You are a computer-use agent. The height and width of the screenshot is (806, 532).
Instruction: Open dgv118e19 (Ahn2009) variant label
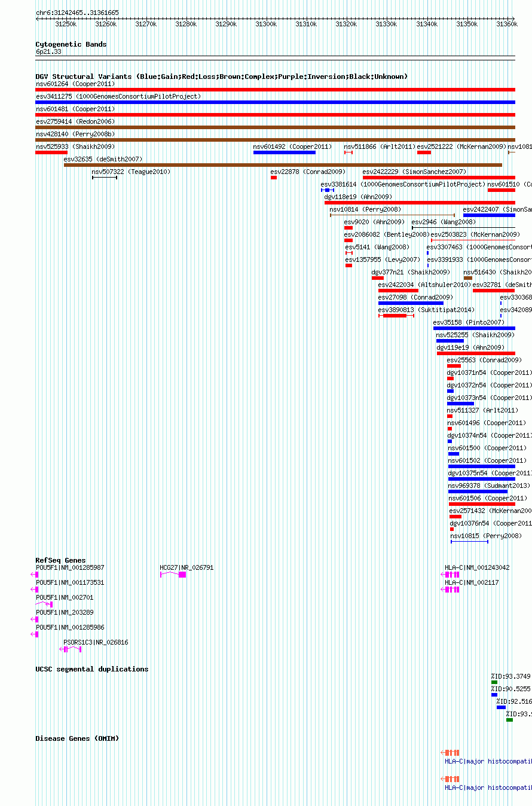358,197
